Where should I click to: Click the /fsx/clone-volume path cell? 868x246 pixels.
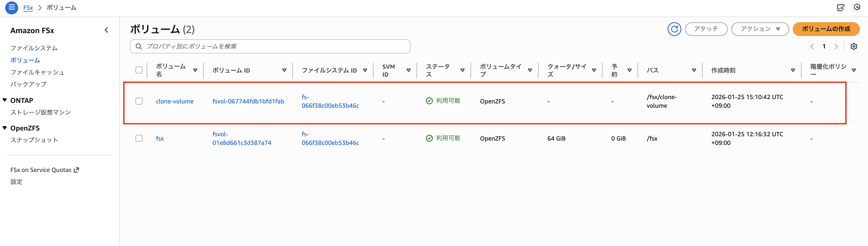[x=662, y=101]
